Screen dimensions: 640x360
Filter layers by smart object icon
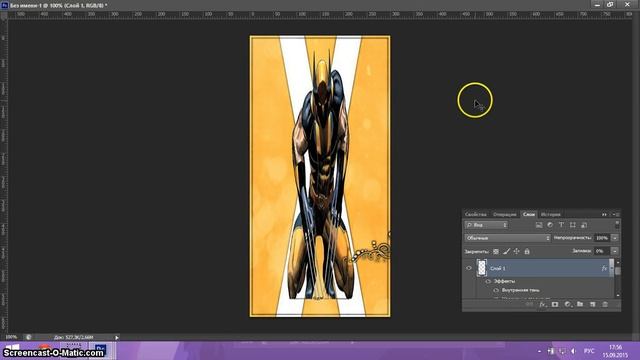[x=584, y=225]
